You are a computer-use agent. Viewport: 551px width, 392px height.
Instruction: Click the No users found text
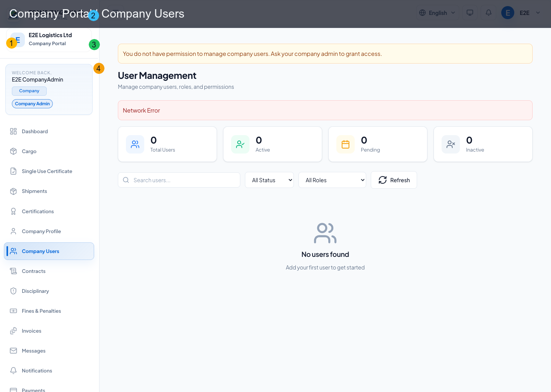click(325, 255)
